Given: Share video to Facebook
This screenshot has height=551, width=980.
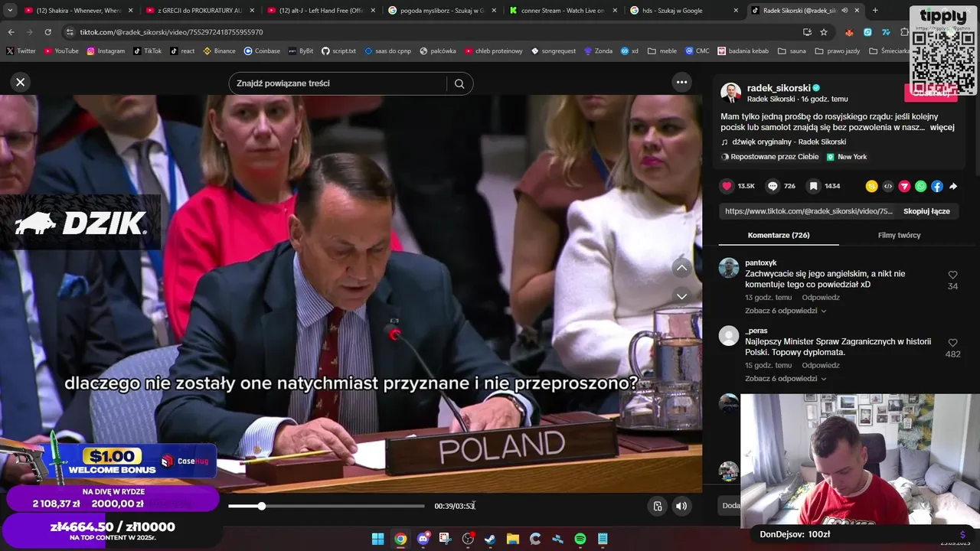Looking at the screenshot, I should [937, 186].
